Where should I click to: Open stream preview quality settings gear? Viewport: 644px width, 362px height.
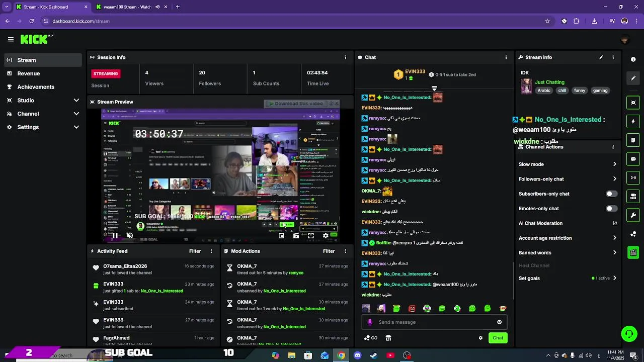point(326,235)
